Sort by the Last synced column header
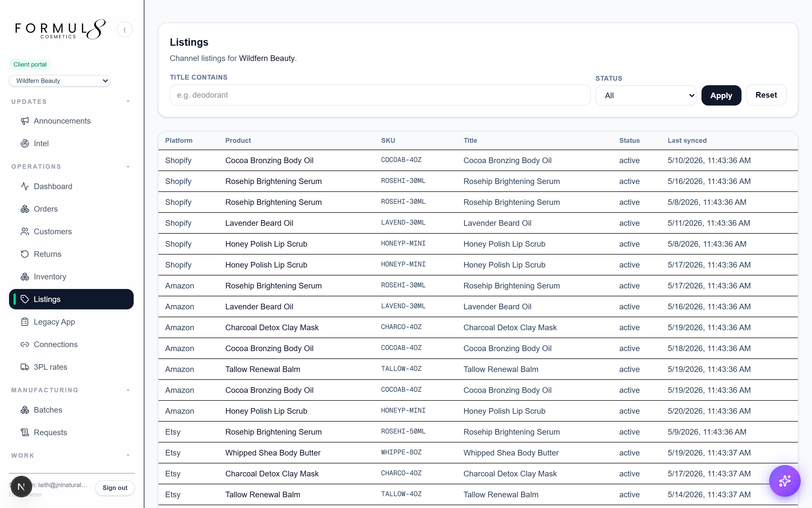 tap(687, 141)
